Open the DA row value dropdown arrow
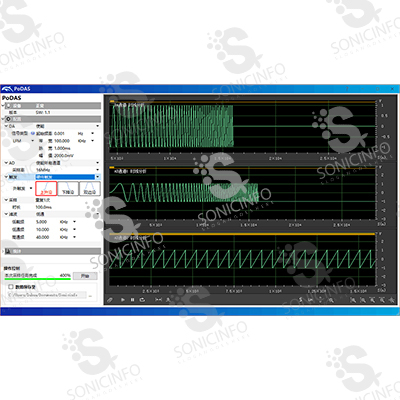This screenshot has height=400, width=400. pos(97,126)
